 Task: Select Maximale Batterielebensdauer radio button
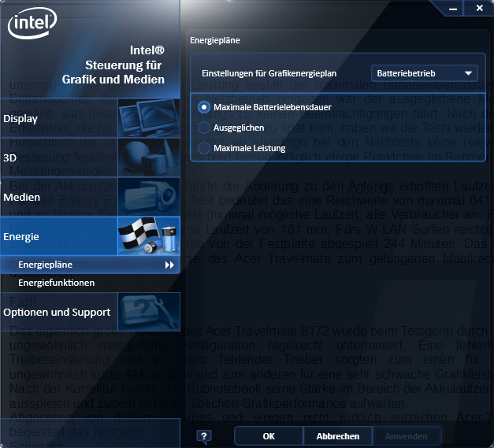pyautogui.click(x=204, y=107)
